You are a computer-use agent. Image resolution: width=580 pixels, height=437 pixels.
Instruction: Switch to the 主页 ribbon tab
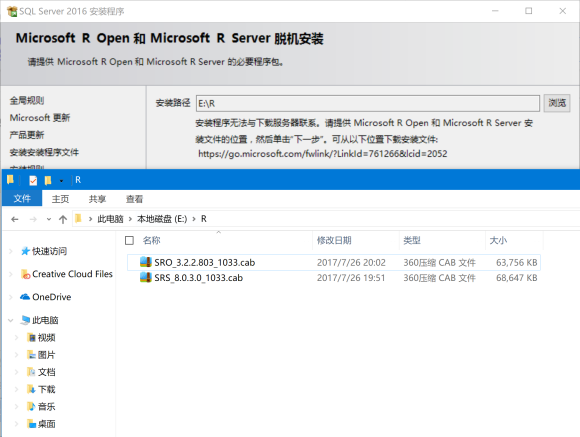coord(60,199)
